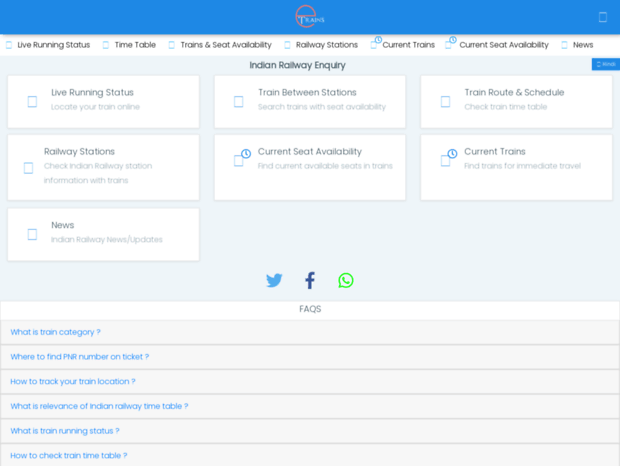Click the Current Seat Availability card clock icon
620x466 pixels.
tap(246, 153)
